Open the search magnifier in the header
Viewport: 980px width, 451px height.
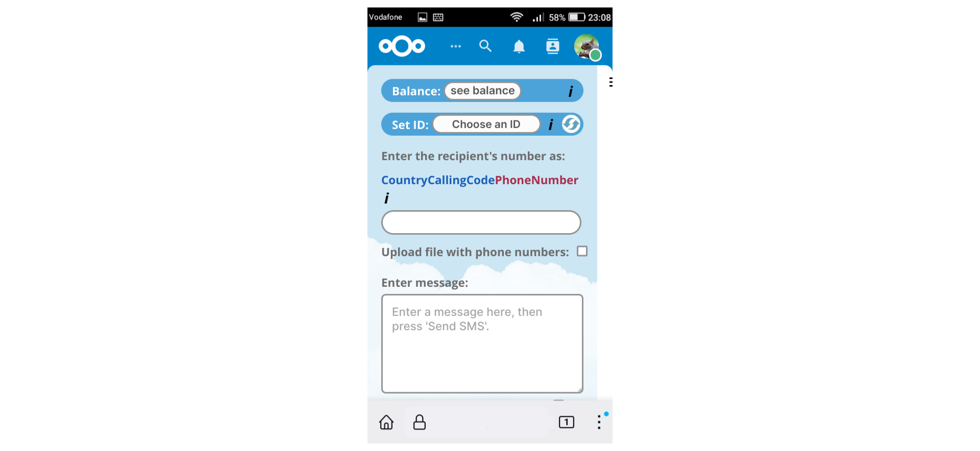pyautogui.click(x=485, y=46)
